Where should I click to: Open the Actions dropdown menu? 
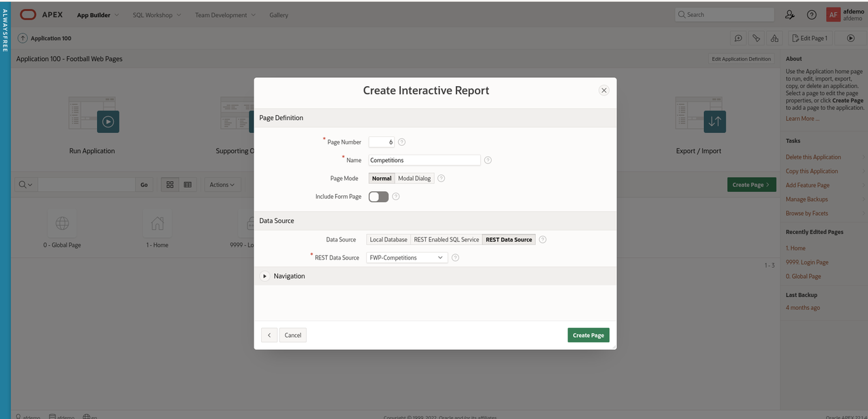pos(222,184)
